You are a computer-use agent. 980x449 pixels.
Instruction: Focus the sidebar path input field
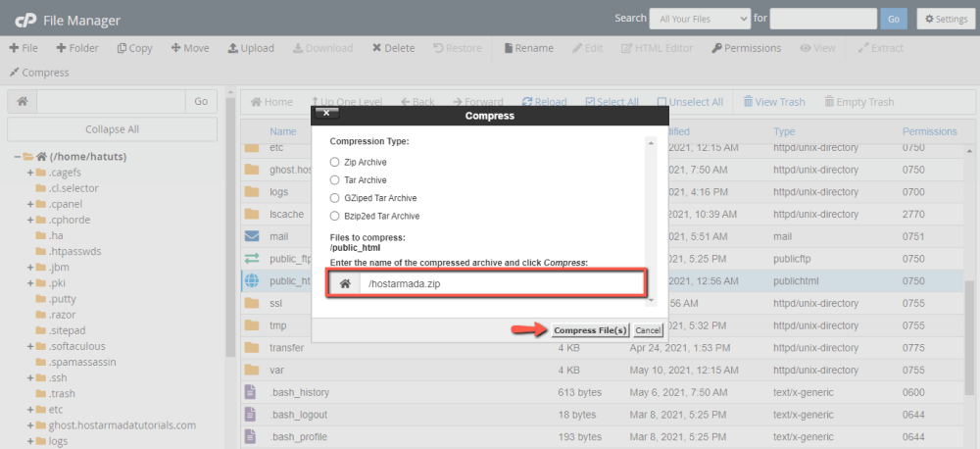coord(112,101)
